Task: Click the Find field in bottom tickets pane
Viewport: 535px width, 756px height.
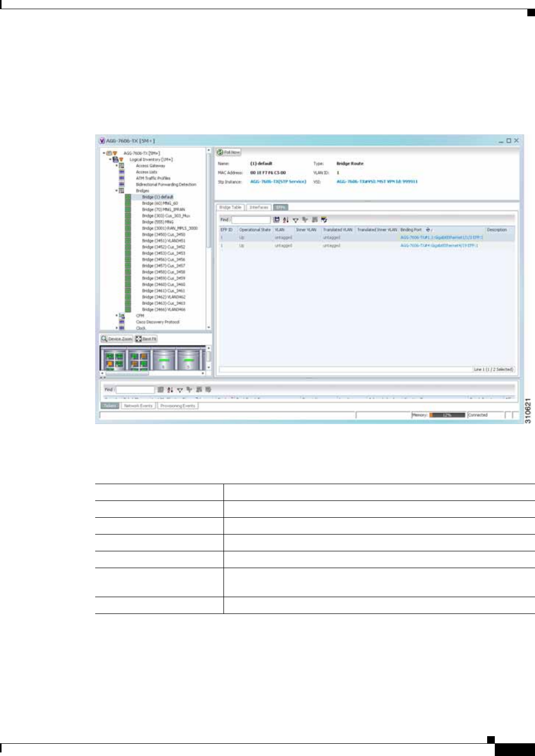Action: coord(135,389)
